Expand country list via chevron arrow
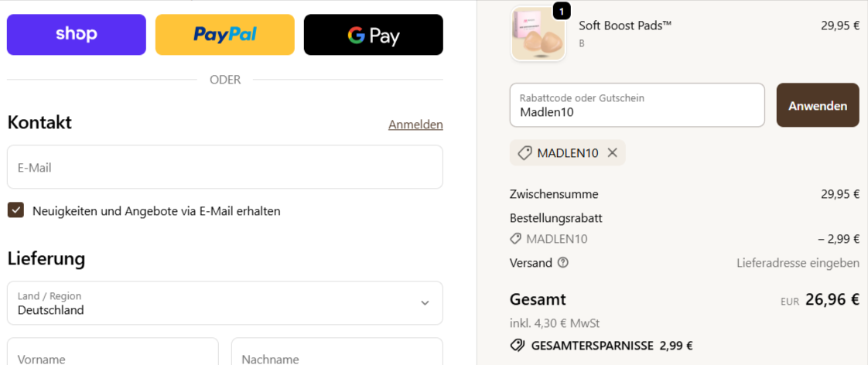Screen dimensions: 868x365 tap(425, 303)
